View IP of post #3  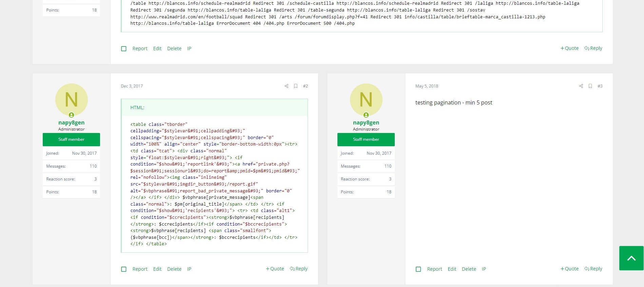coord(484,269)
